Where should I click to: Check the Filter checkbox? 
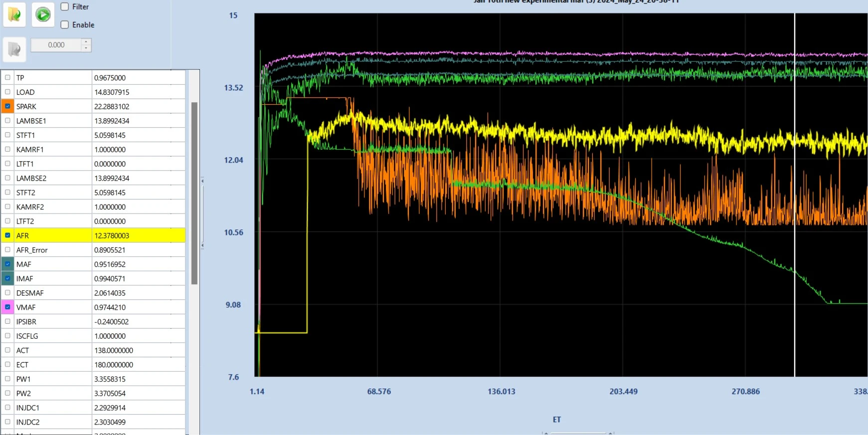tap(65, 6)
